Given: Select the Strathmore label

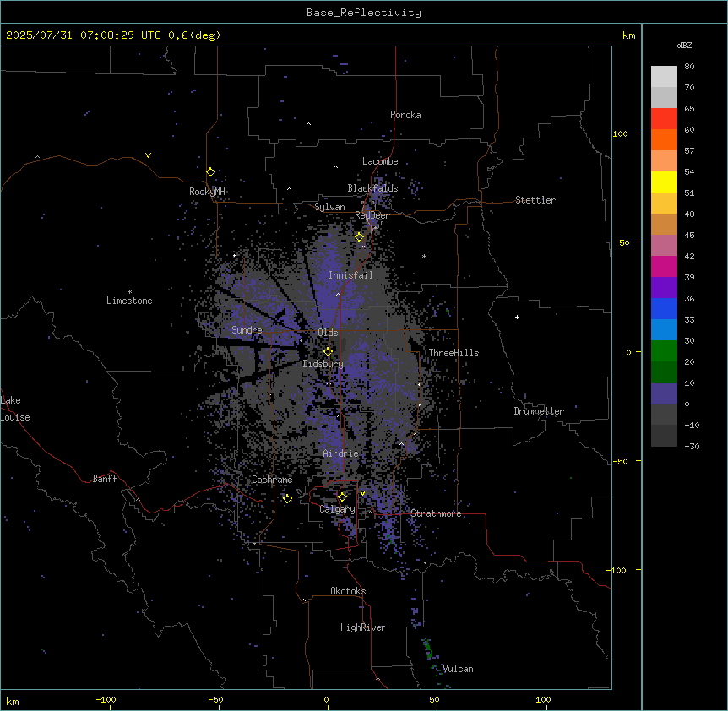Looking at the screenshot, I should pos(436,513).
